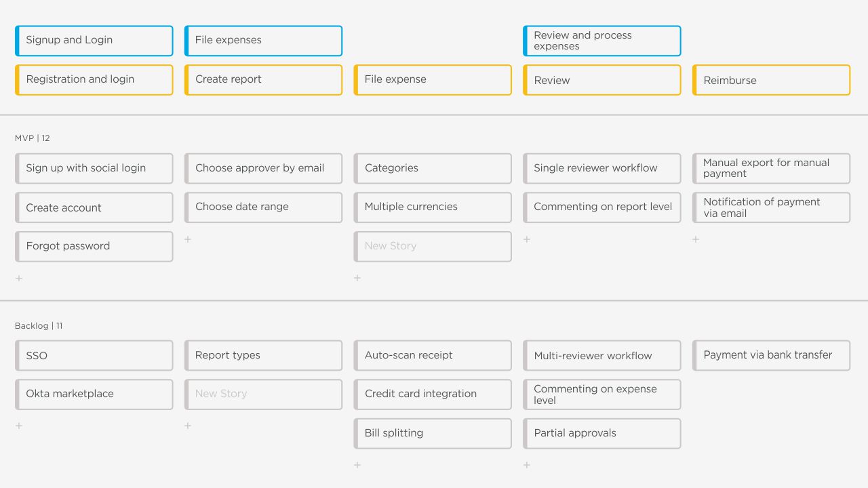
Task: Click the Backlog release label
Action: click(39, 326)
